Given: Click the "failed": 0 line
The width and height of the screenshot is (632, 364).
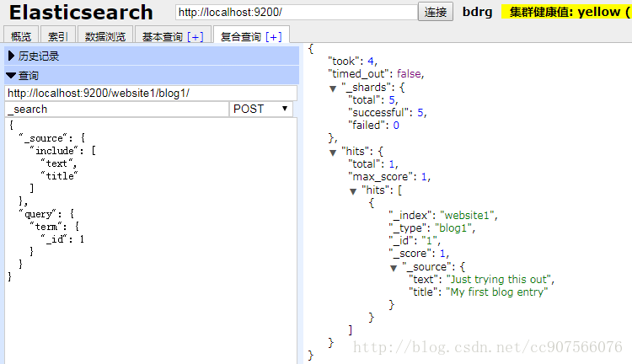Looking at the screenshot, I should click(x=373, y=126).
